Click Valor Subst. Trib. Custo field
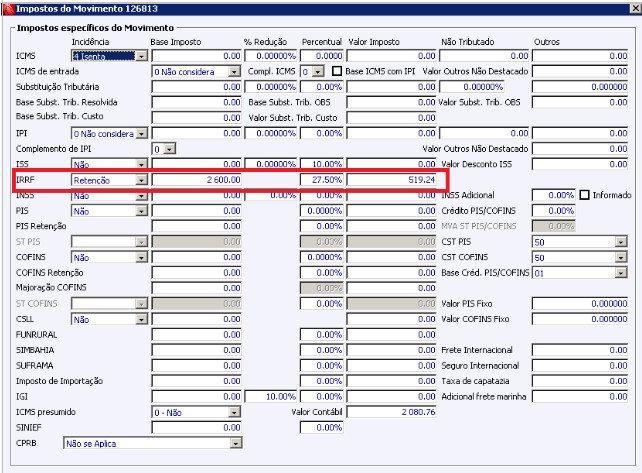This screenshot has width=642, height=473. [391, 118]
